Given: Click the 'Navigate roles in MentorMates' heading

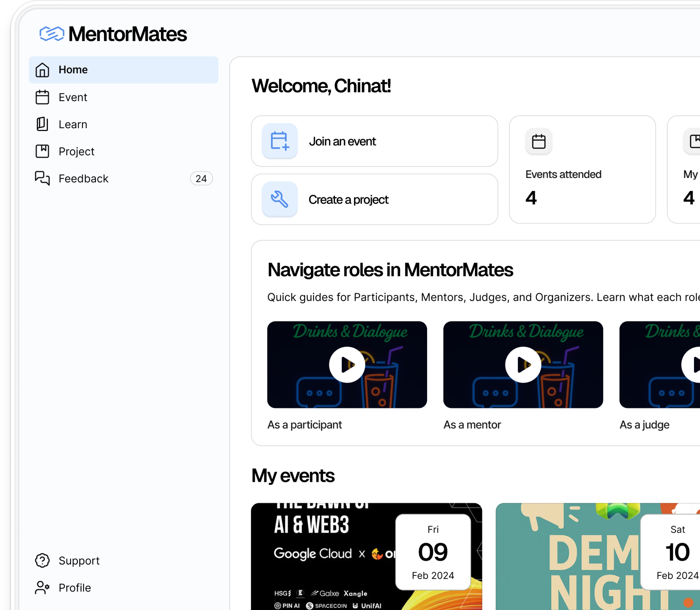Looking at the screenshot, I should [x=390, y=270].
